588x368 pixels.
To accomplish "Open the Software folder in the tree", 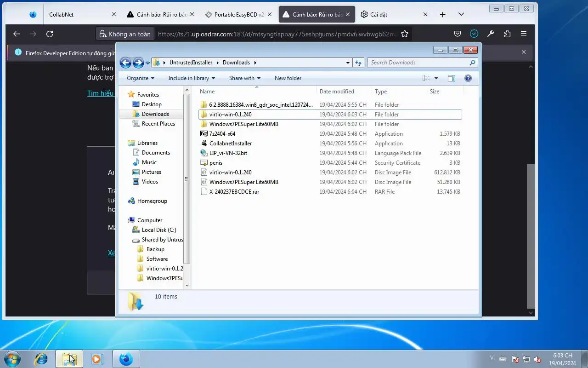I will click(157, 259).
